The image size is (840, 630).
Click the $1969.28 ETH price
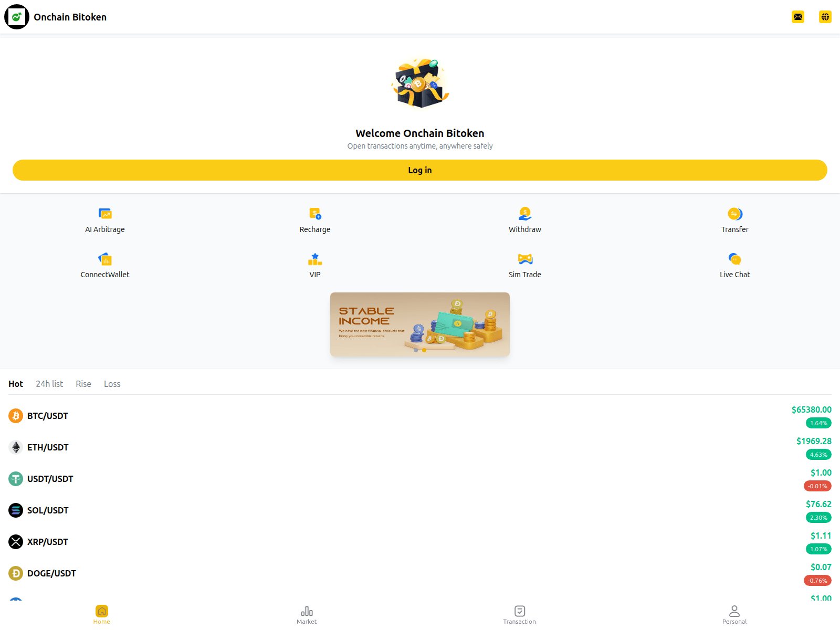(x=814, y=441)
